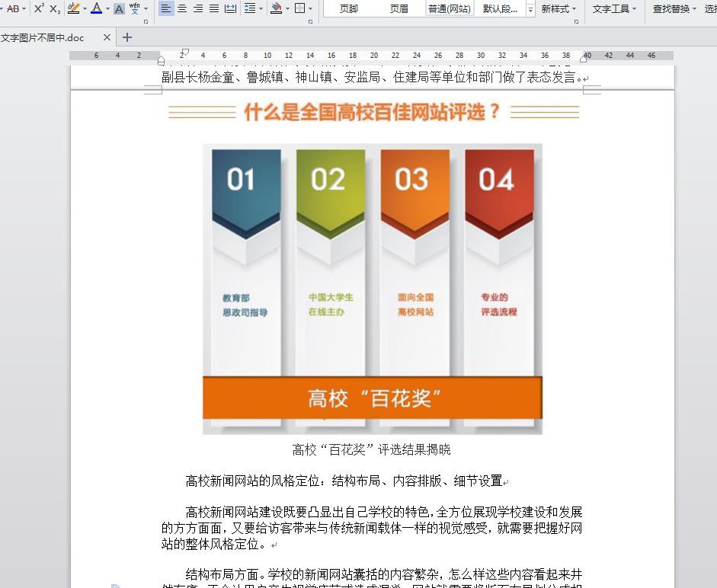717x588 pixels.
Task: Select the 页眉 style
Action: point(399,9)
